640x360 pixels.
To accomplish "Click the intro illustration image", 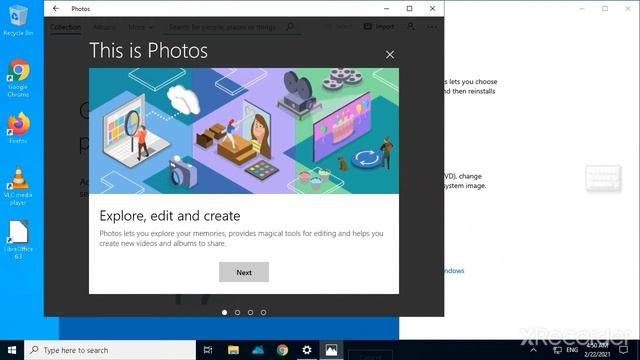I will coord(244,131).
